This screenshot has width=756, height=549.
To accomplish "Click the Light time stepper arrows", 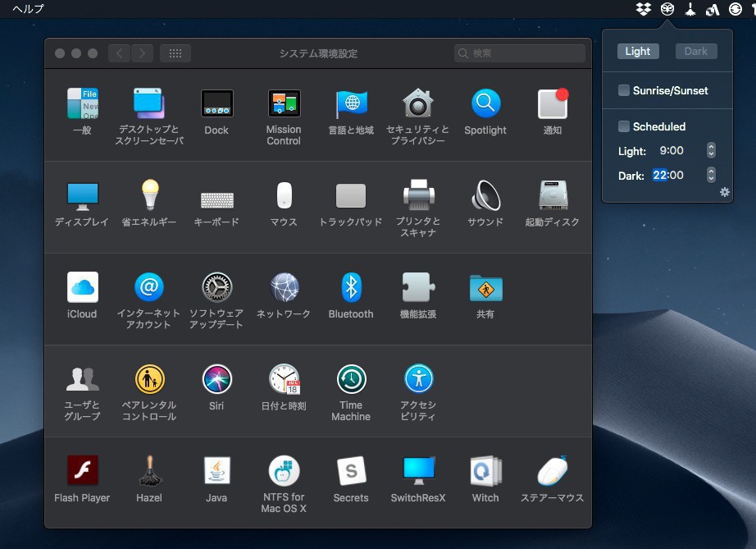I will point(711,151).
